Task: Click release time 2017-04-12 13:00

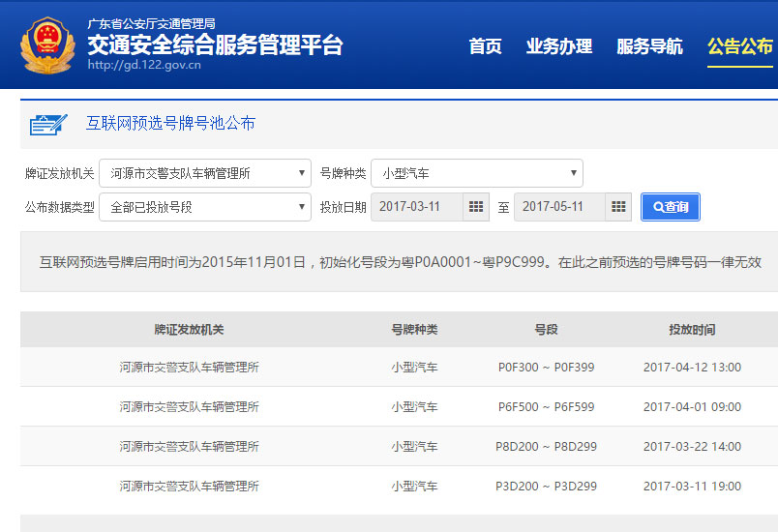Action: click(x=692, y=367)
